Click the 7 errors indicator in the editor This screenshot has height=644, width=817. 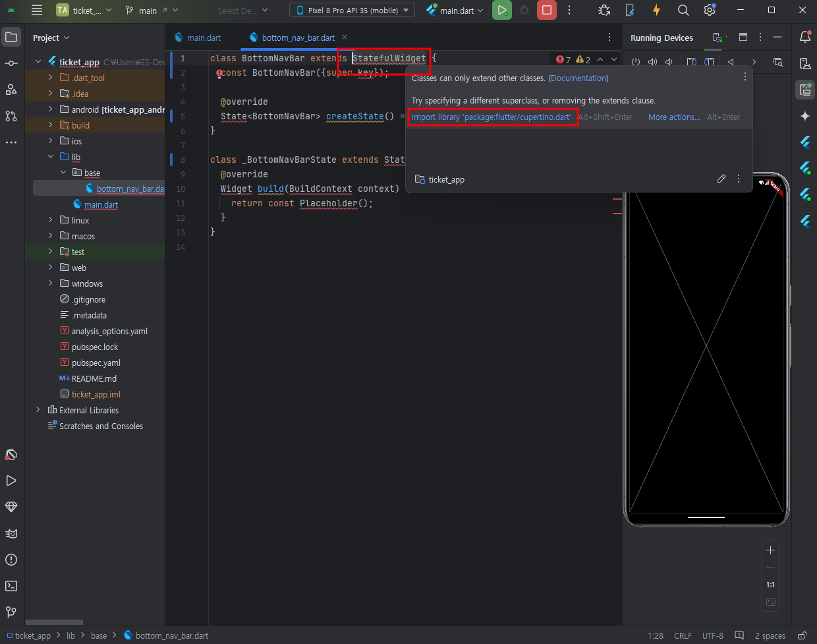563,59
